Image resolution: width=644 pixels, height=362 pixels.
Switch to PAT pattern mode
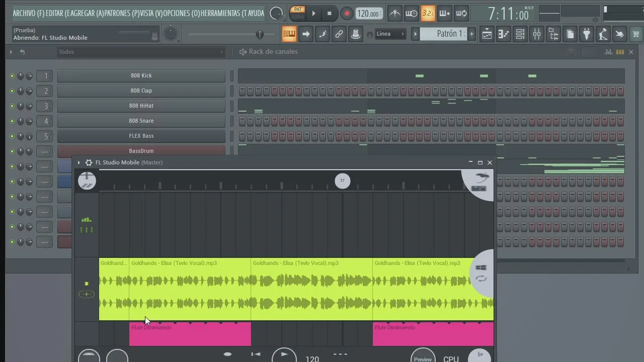pos(298,10)
